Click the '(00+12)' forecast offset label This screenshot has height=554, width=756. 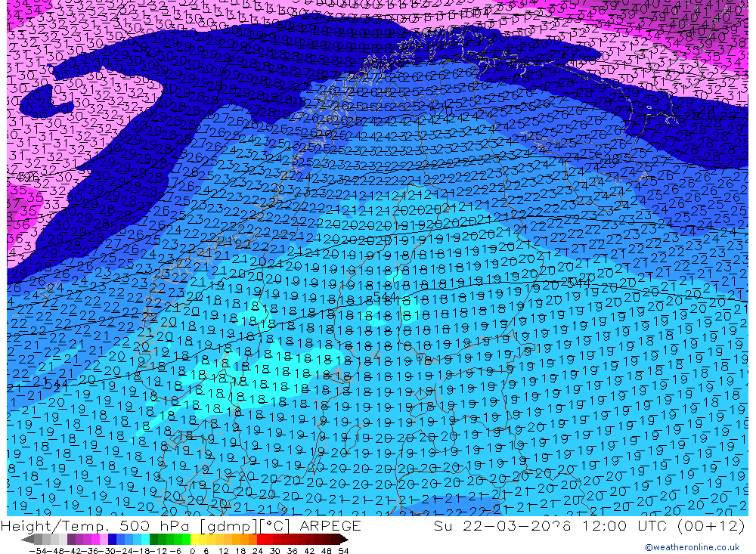click(x=711, y=525)
